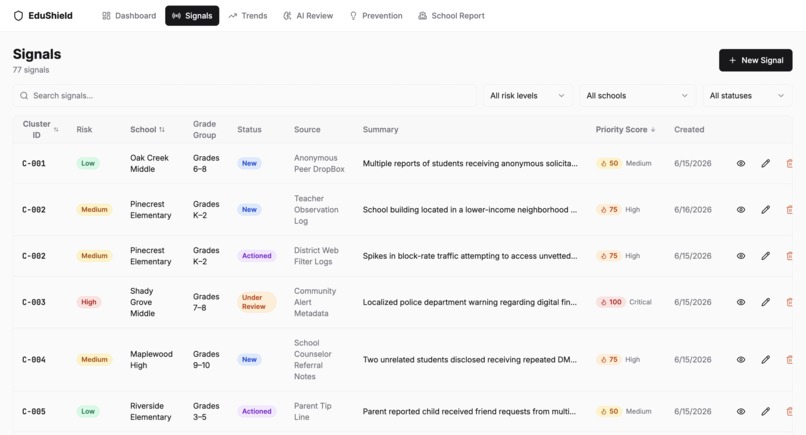This screenshot has width=806, height=435.
Task: View the Maplewood High signal
Action: pos(741,360)
